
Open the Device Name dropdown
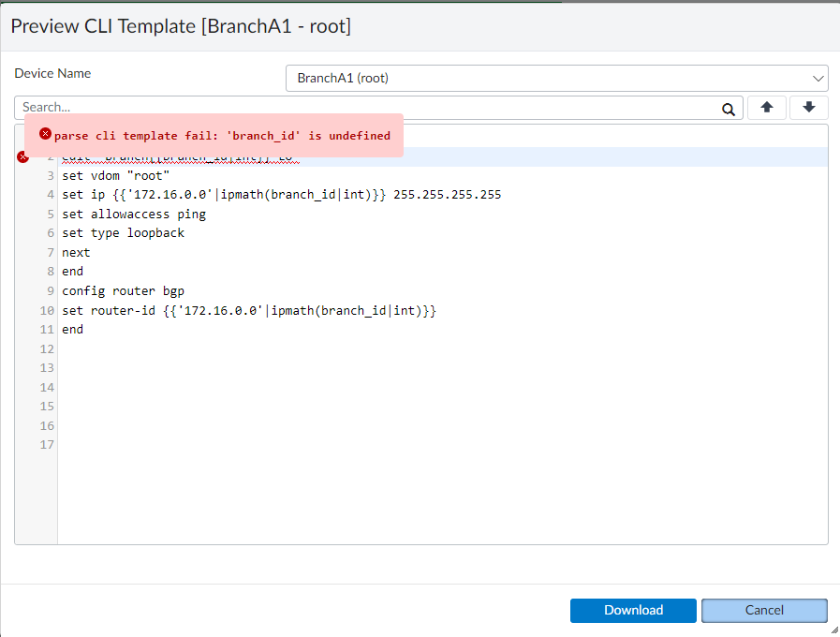pos(556,78)
